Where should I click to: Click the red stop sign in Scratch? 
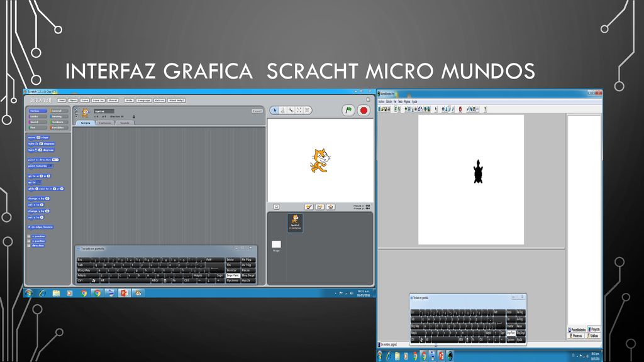click(364, 110)
